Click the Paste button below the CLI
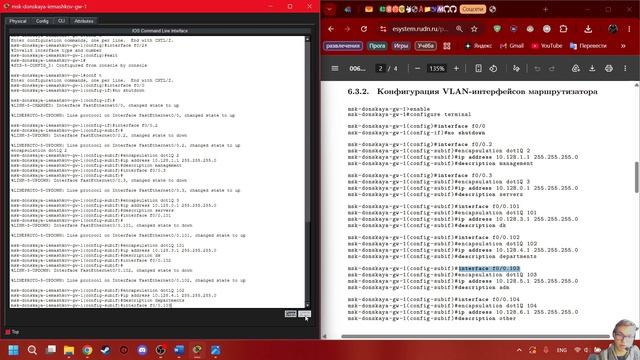640x360 pixels. pos(304,313)
